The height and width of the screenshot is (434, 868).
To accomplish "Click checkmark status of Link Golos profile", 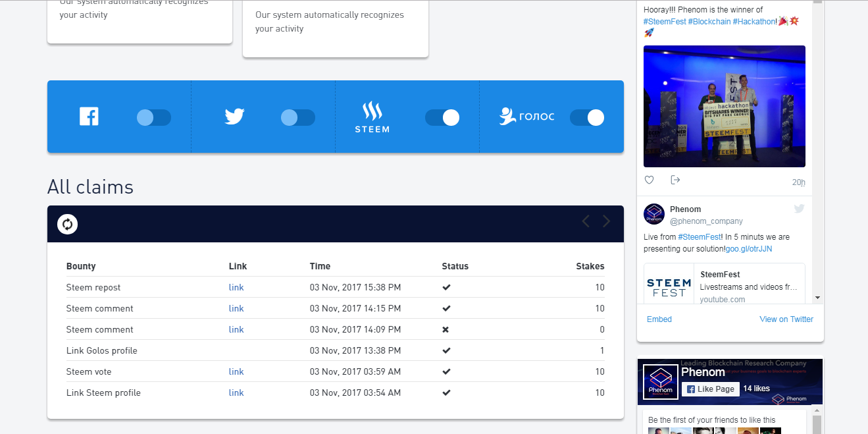I will (x=446, y=350).
